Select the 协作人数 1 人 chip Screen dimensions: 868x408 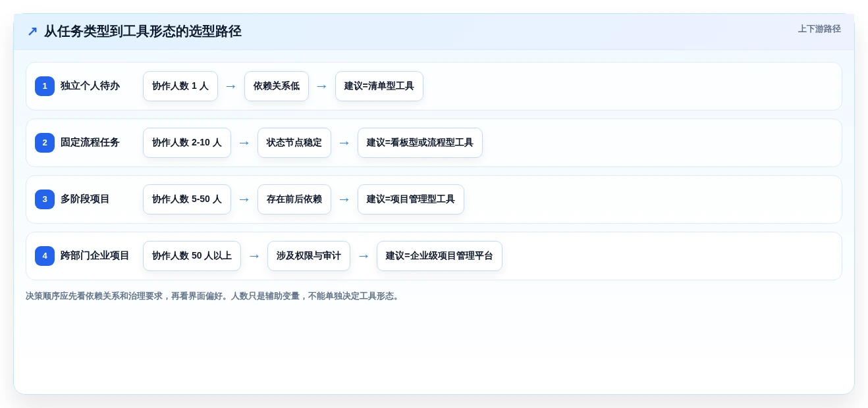[180, 86]
